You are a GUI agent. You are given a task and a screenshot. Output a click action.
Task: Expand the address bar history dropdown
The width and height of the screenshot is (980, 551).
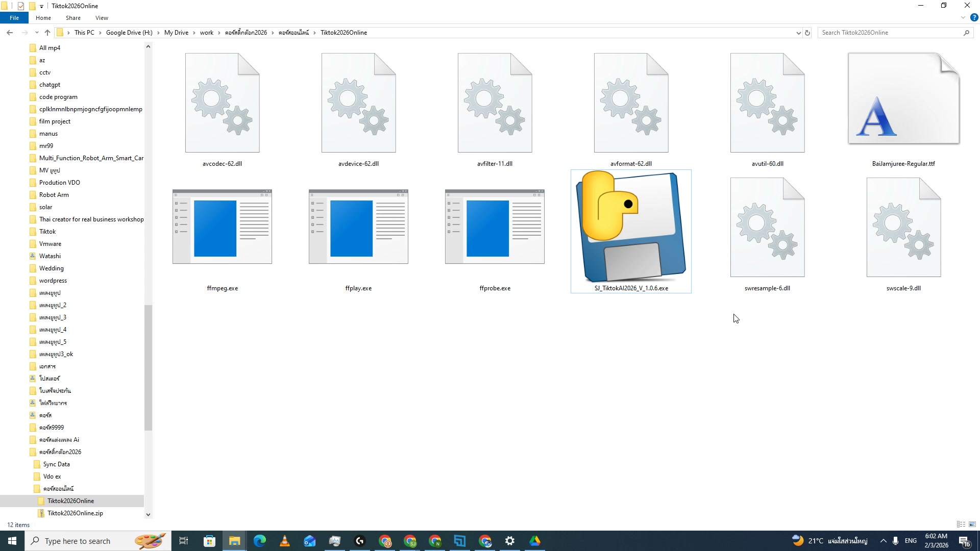coord(798,32)
